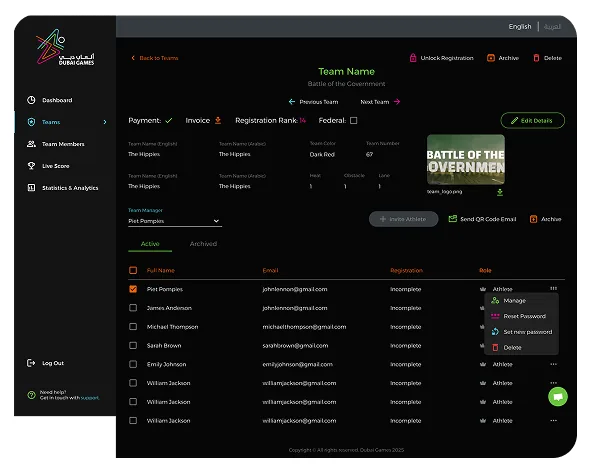Uncheck the Piet Pompies row checkbox
The height and width of the screenshot is (472, 591).
click(x=133, y=289)
